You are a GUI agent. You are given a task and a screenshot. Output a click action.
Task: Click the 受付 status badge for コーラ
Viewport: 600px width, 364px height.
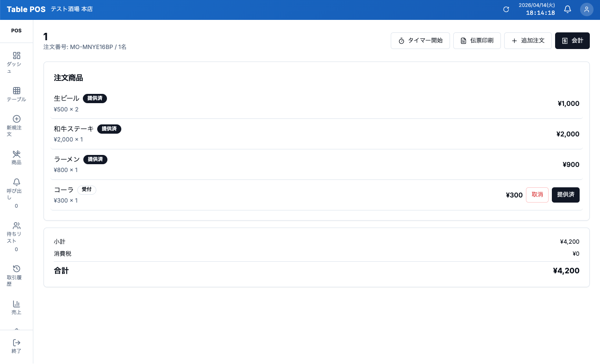tap(87, 190)
